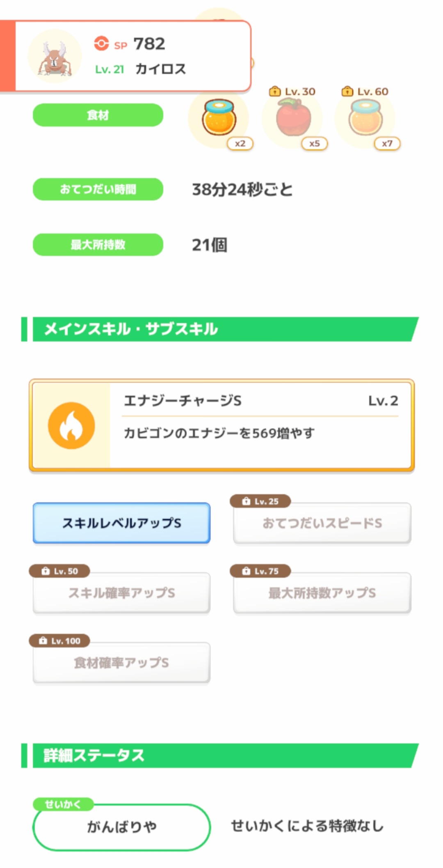Tap the 最大所持数 label

pyautogui.click(x=98, y=245)
